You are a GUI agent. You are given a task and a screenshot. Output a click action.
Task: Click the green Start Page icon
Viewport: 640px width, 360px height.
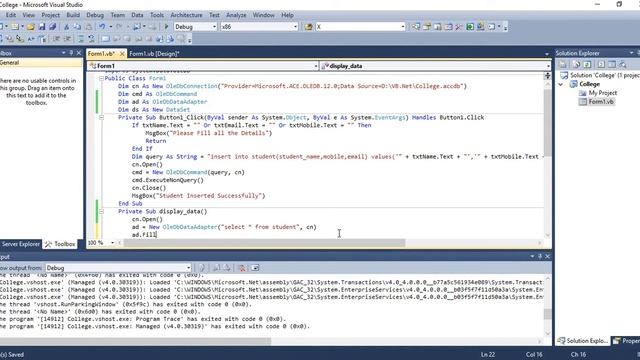(470, 27)
